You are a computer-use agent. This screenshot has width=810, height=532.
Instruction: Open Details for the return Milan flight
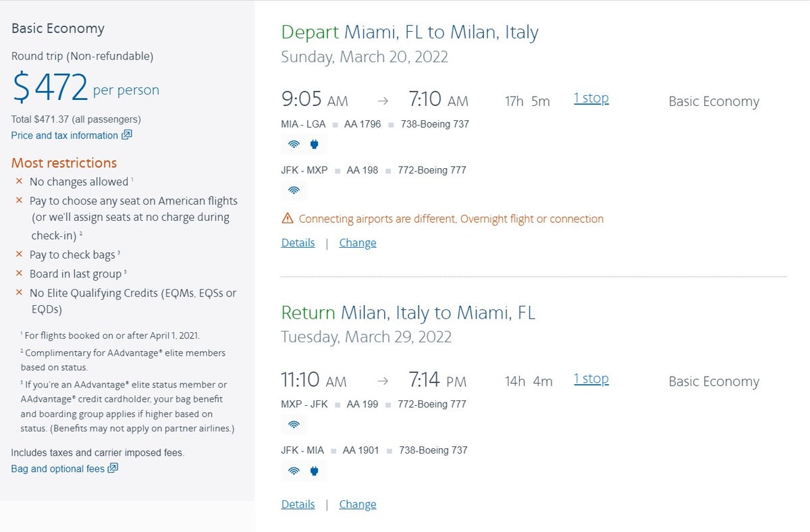(298, 504)
